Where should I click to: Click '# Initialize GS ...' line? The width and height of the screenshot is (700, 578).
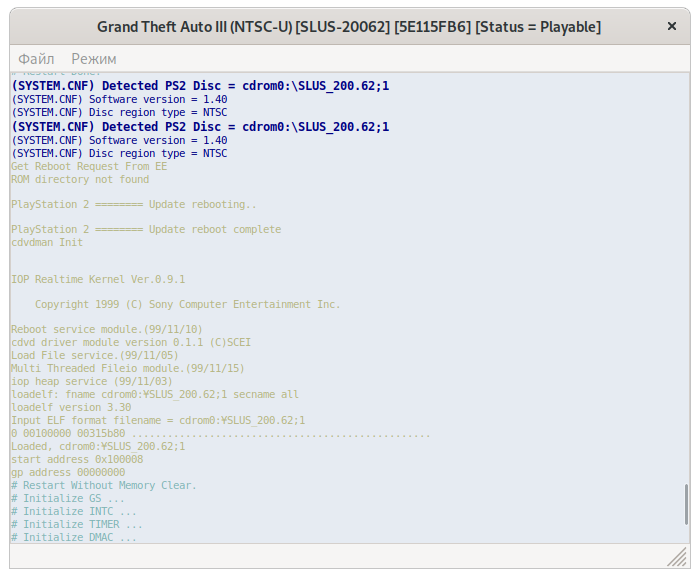tap(68, 498)
